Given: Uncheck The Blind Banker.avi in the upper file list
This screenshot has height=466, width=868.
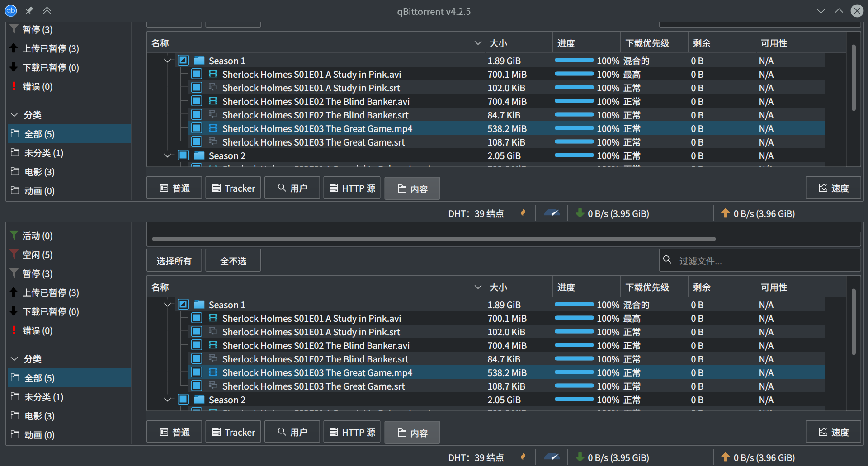Looking at the screenshot, I should tap(197, 101).
